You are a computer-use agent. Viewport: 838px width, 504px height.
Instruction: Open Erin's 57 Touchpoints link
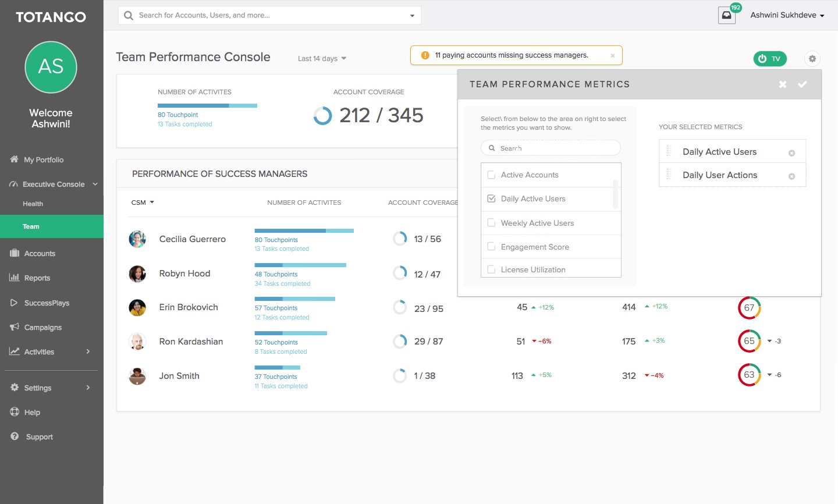(276, 308)
